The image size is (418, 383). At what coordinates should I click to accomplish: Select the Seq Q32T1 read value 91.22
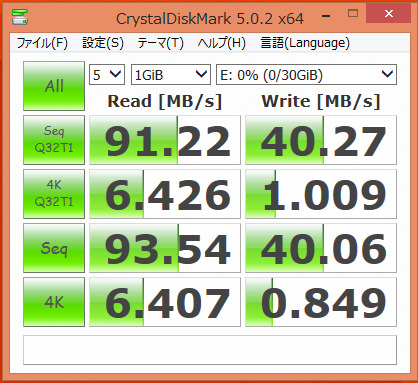click(165, 140)
